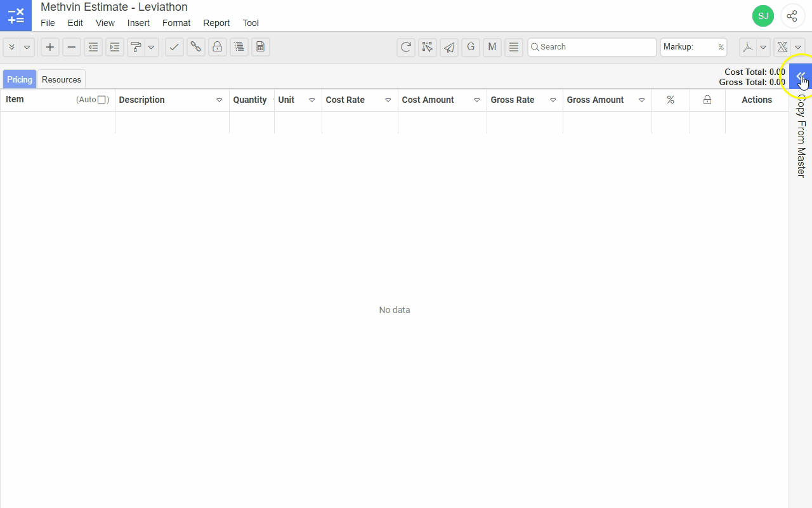Click the refresh icon in toolbar
812x508 pixels.
pos(406,47)
